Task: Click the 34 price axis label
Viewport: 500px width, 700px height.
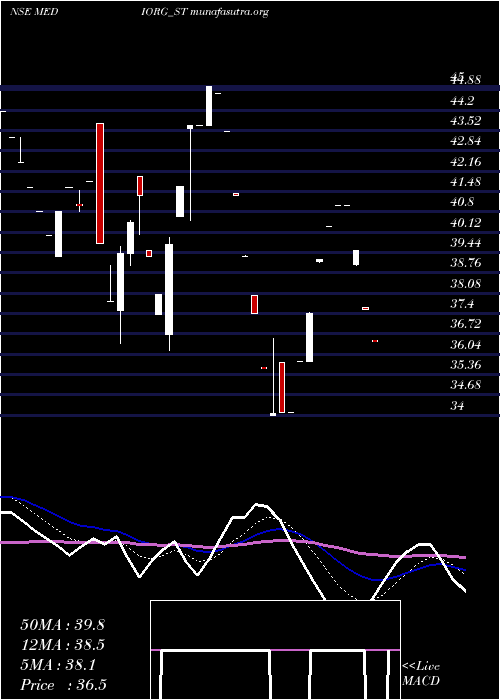Action: 458,405
